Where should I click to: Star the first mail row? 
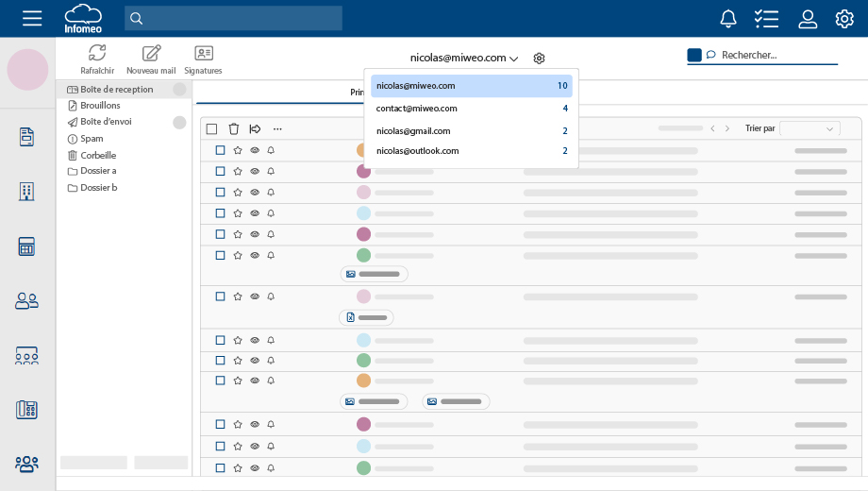pyautogui.click(x=238, y=150)
